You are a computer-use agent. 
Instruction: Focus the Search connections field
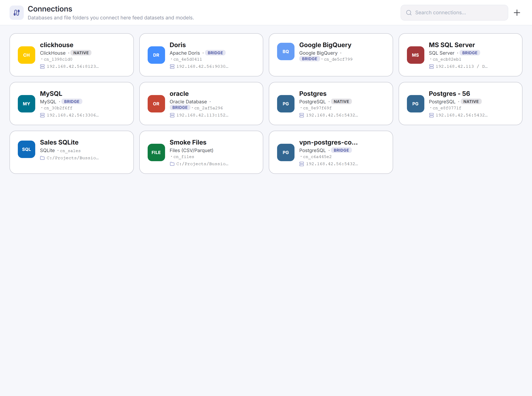(x=454, y=13)
